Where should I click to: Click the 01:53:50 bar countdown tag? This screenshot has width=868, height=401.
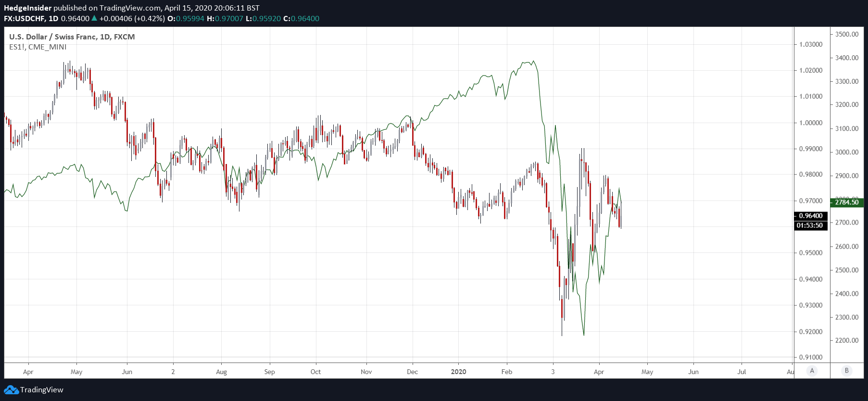(x=811, y=226)
